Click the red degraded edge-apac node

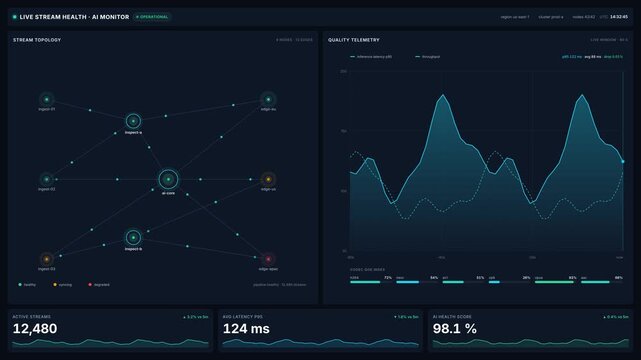268,259
